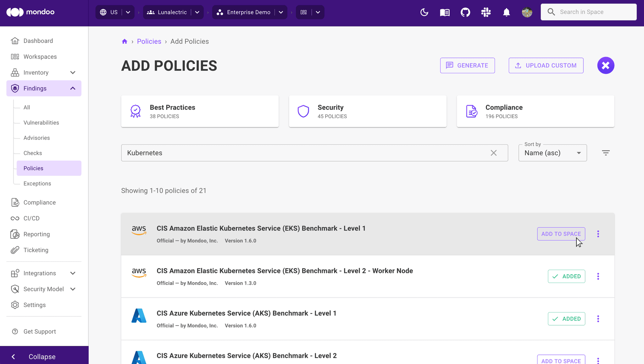Select the Security policies card shield icon
Image resolution: width=644 pixels, height=364 pixels.
coord(303,111)
